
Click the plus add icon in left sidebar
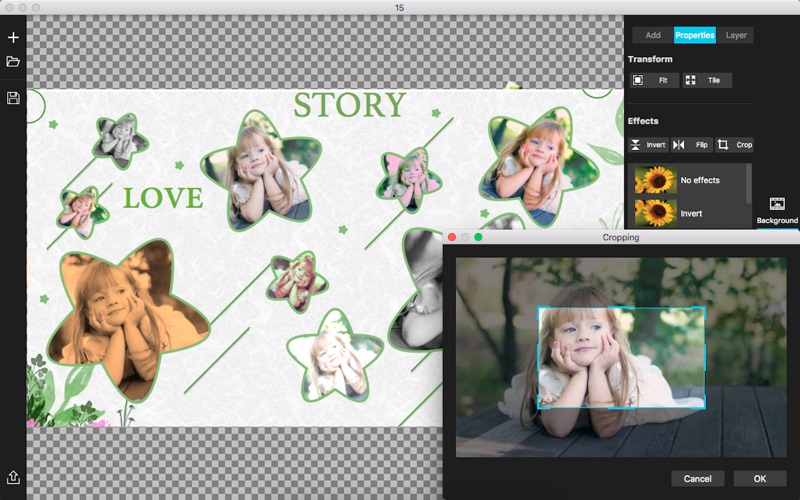pos(13,37)
